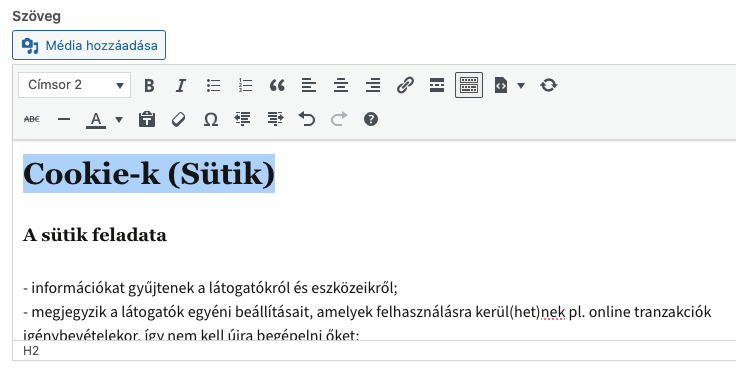The height and width of the screenshot is (375, 736).
Task: Click the Média hozzáadása button
Action: pos(89,45)
